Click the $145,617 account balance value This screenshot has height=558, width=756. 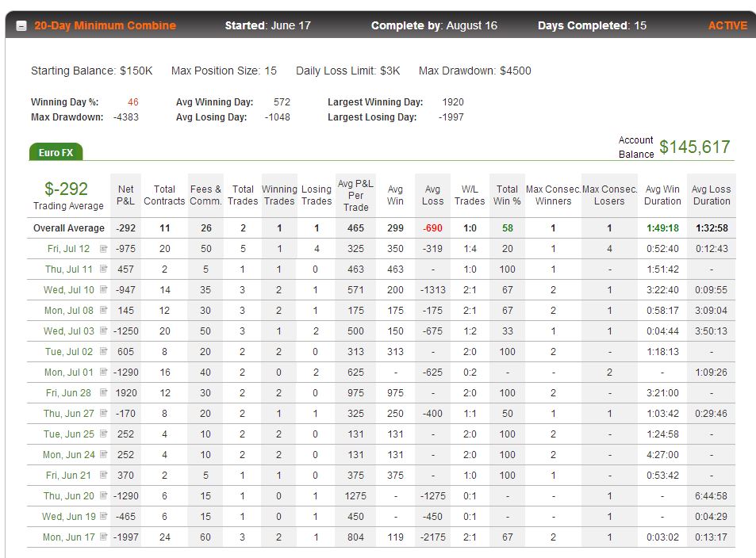coord(695,147)
